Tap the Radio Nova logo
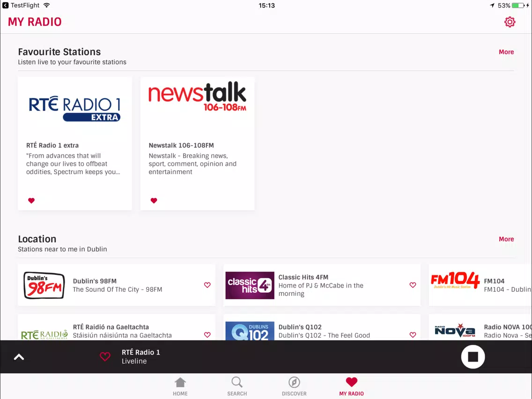532x399 pixels. pyautogui.click(x=455, y=330)
